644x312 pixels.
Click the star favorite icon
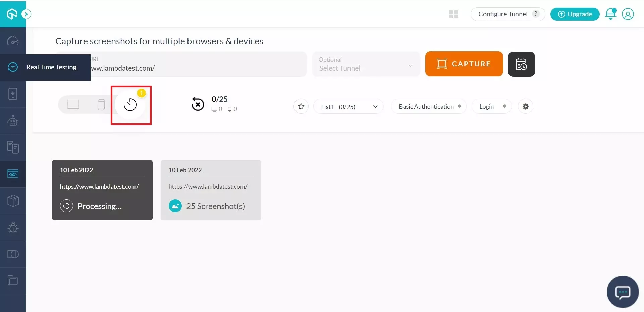(x=301, y=107)
